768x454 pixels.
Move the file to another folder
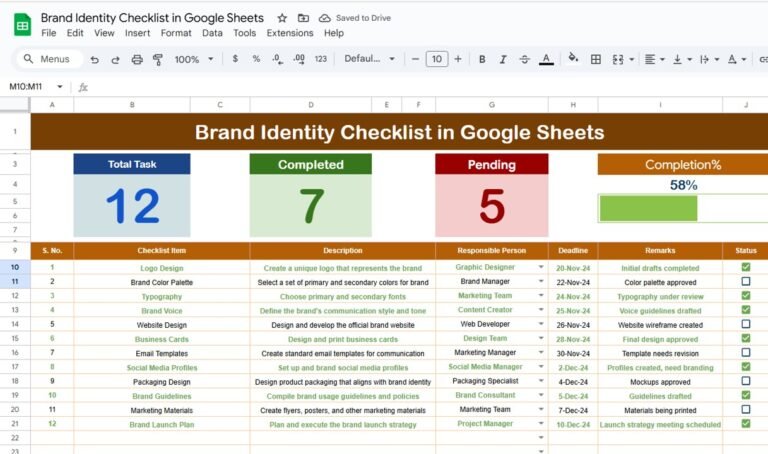coord(304,18)
